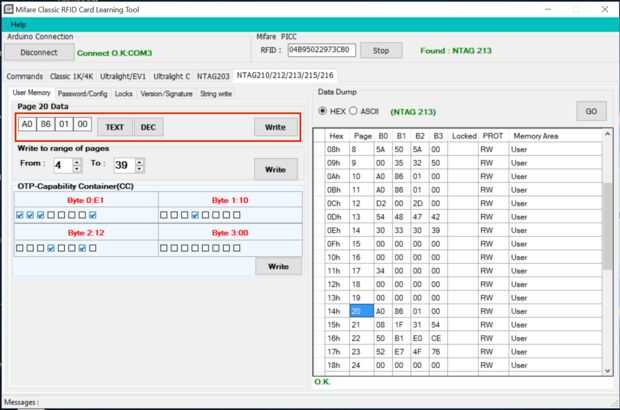This screenshot has width=620, height=410.
Task: Click the To page number field
Action: 124,165
